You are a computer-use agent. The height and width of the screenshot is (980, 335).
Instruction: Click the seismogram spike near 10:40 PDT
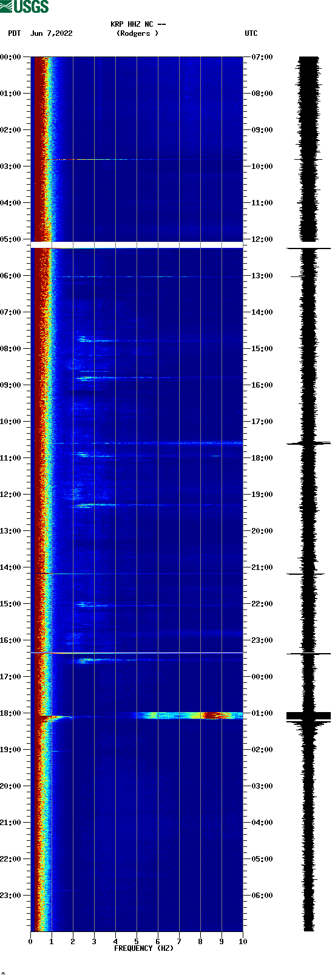click(308, 444)
